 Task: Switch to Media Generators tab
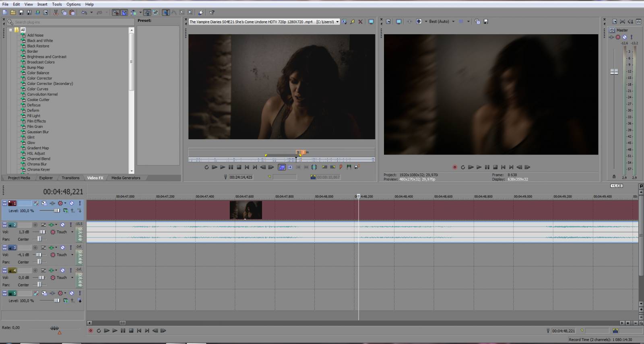coord(126,178)
